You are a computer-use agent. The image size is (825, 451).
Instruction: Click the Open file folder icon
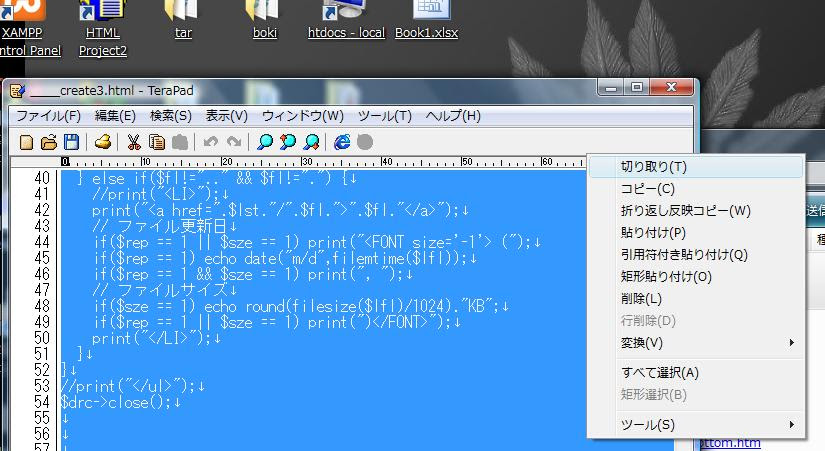coord(48,142)
